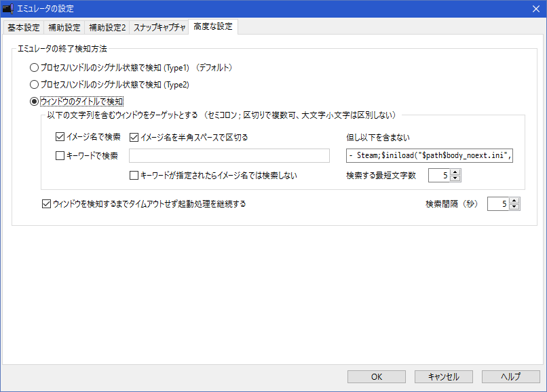Toggle the イメージ名で検索 checkbox
Viewport: 547px width, 392px height.
point(60,137)
